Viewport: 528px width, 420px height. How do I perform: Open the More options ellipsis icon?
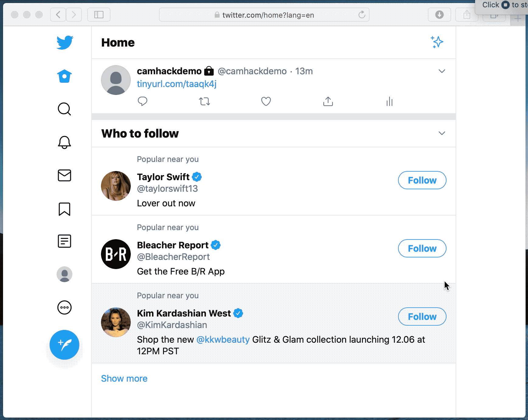tap(64, 307)
